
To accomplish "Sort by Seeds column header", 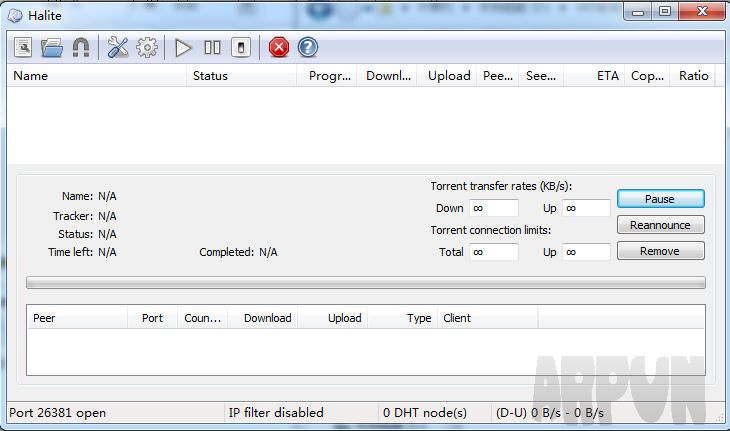I will pos(541,75).
